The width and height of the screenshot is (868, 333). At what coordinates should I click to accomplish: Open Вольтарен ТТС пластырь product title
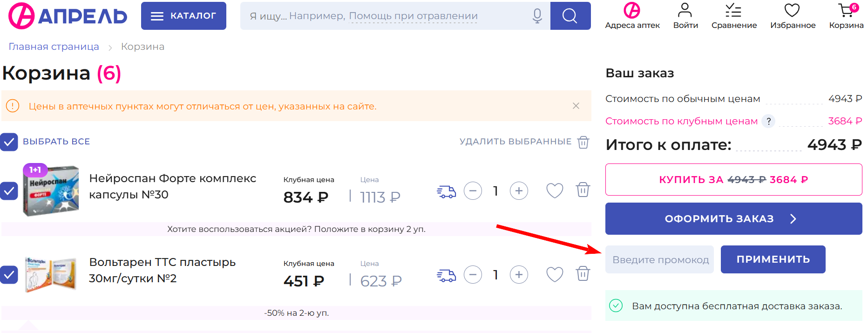tap(163, 270)
